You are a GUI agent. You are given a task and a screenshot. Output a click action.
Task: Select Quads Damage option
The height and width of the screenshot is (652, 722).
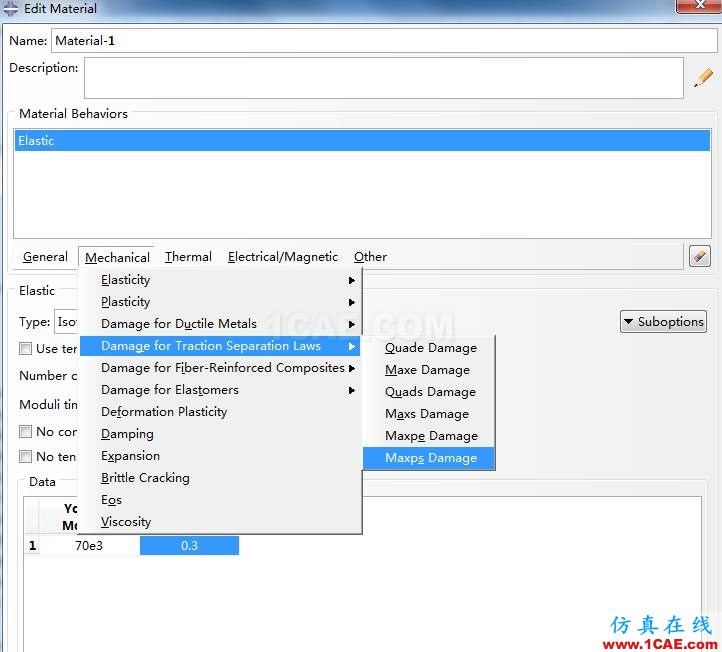429,392
